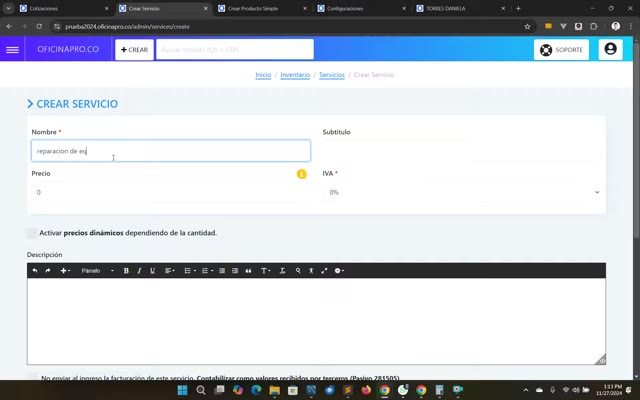
Task: Open bulleted list dropdown in editor
Action: [190, 271]
